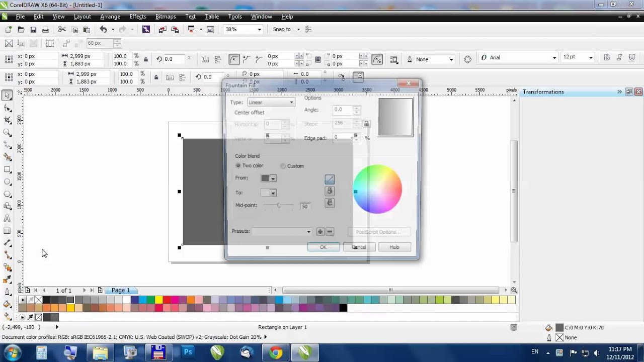Screen dimensions: 644x362
Task: Select the Freehand tool
Action: [x=8, y=145]
